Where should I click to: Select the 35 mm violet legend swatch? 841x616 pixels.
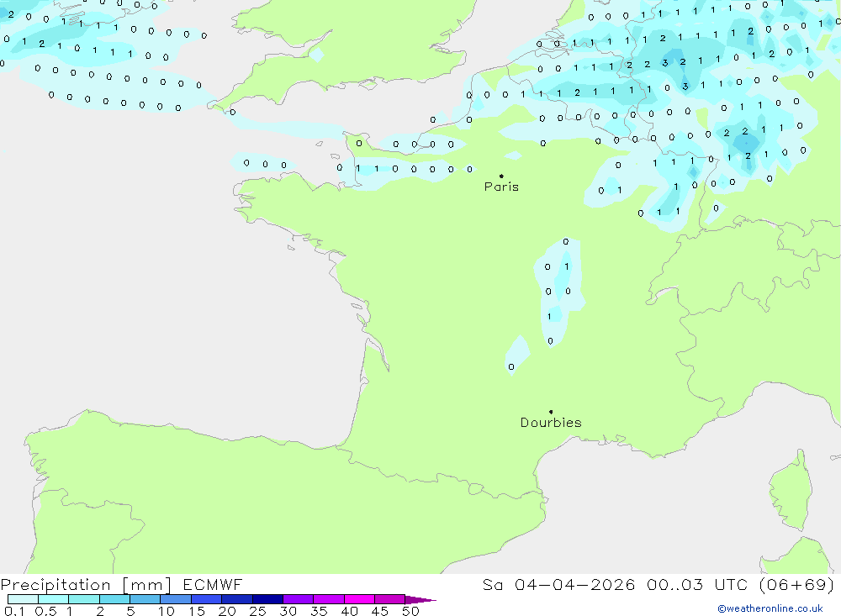(x=329, y=599)
